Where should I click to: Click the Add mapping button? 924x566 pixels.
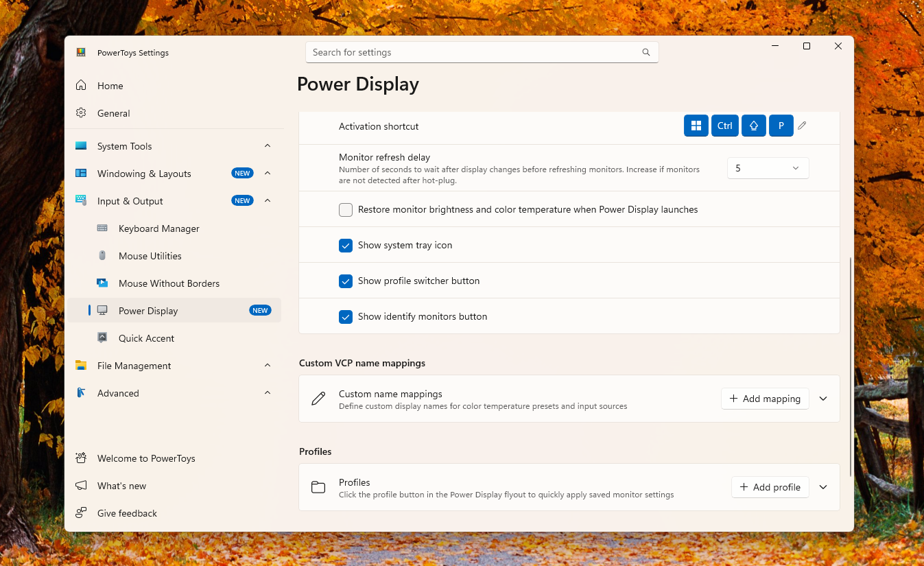tap(765, 399)
